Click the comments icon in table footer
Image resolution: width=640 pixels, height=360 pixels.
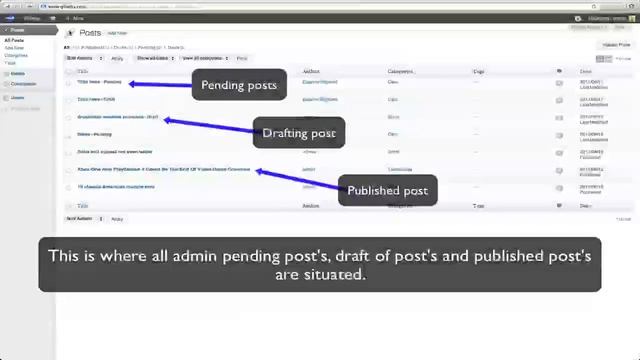pyautogui.click(x=559, y=206)
